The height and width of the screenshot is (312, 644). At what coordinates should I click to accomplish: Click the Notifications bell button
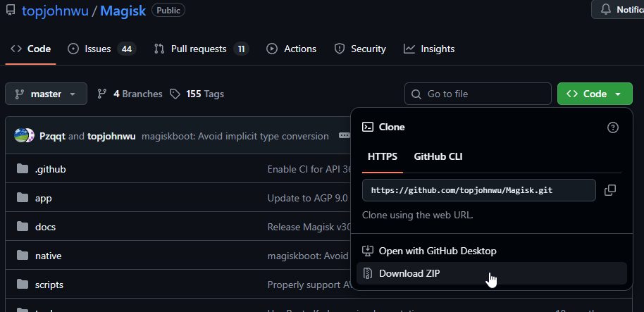click(619, 9)
